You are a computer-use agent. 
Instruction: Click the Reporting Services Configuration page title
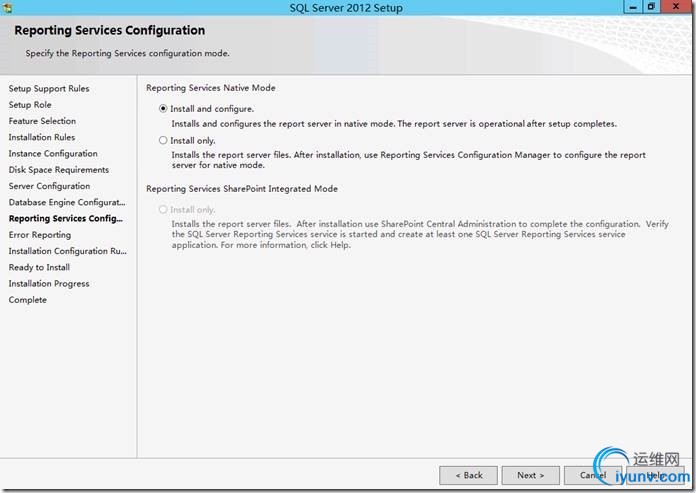coord(110,30)
